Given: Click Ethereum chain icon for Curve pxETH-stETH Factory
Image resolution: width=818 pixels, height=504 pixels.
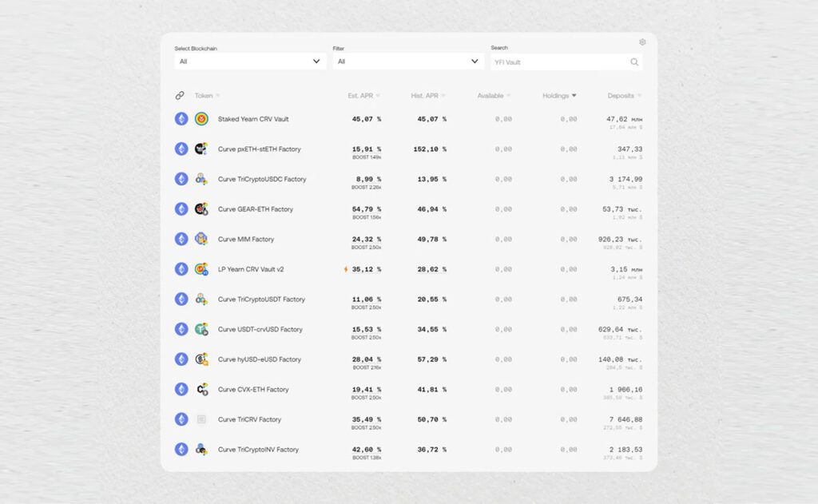Looking at the screenshot, I should pos(181,149).
